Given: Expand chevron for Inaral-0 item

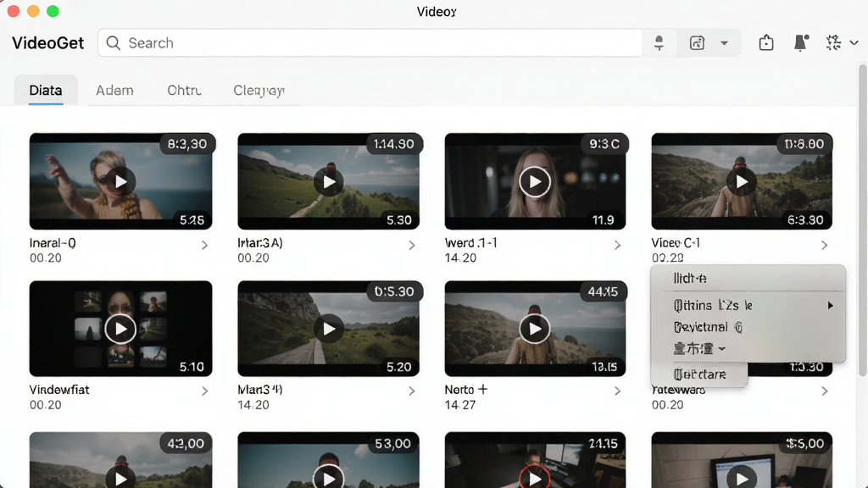Looking at the screenshot, I should [204, 245].
